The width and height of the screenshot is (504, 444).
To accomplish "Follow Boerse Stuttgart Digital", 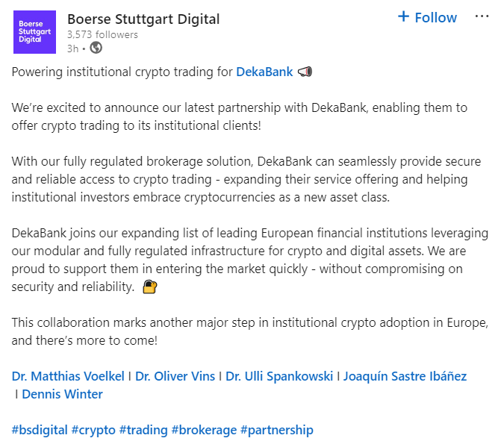I will (x=427, y=17).
